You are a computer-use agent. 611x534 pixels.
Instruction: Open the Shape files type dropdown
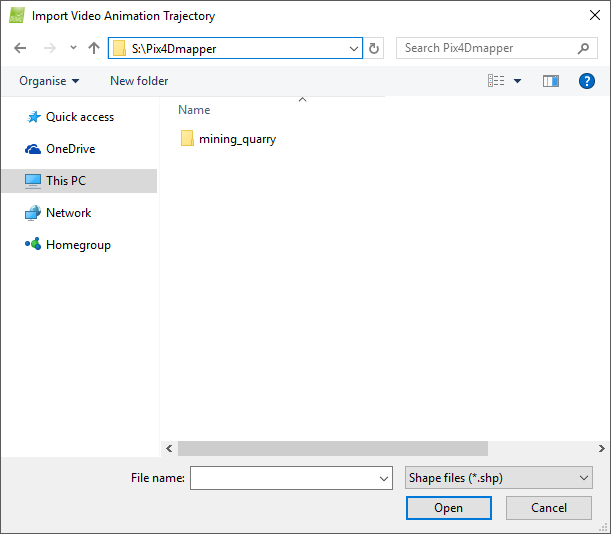(x=499, y=478)
